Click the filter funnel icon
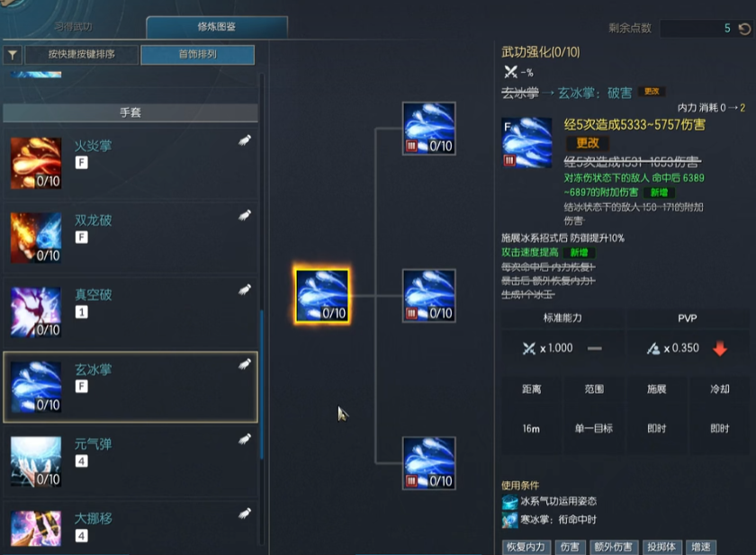This screenshot has height=555, width=756. pos(13,55)
